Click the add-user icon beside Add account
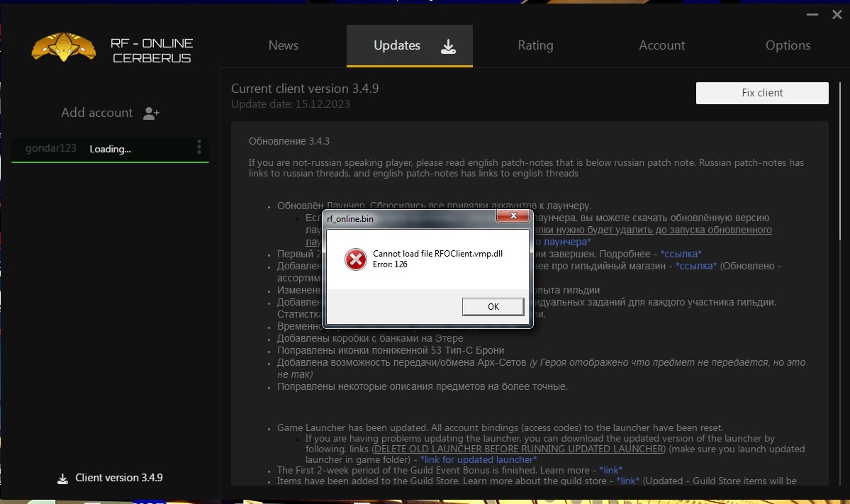Viewport: 850px width, 504px height. click(151, 113)
